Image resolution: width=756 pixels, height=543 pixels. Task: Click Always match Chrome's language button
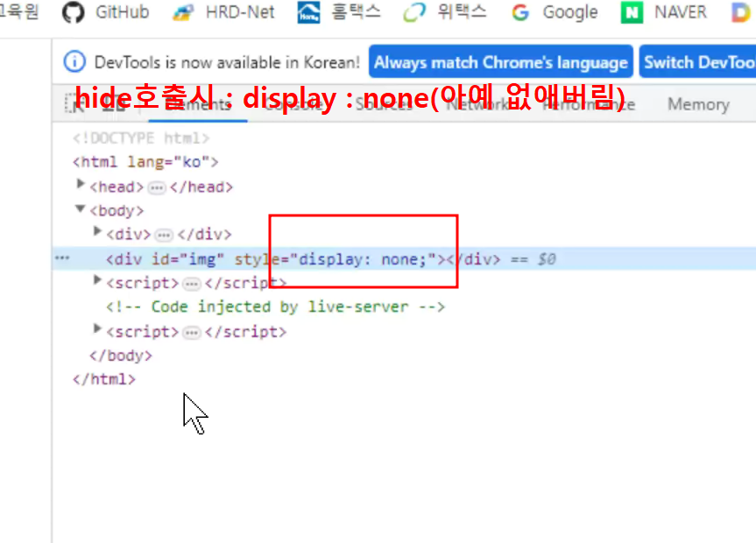[500, 61]
